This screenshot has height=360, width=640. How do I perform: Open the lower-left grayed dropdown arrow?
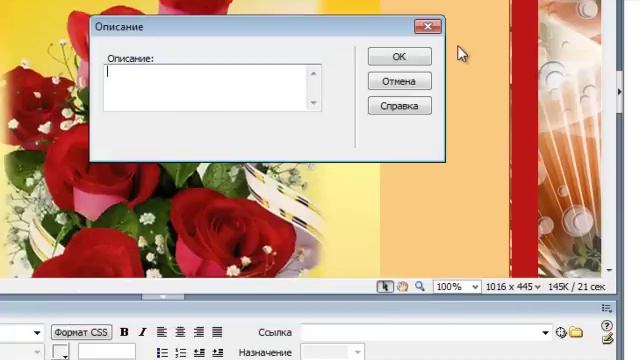(x=37, y=352)
